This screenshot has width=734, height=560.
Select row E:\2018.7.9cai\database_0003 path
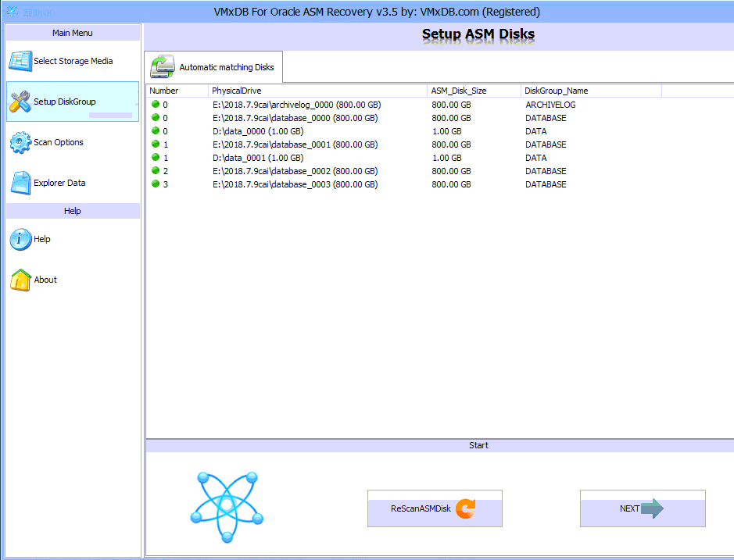295,184
